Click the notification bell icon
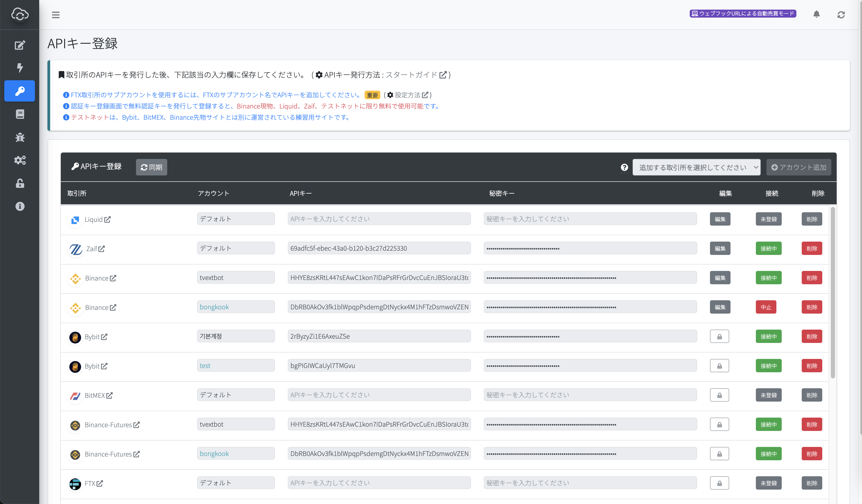 pos(816,14)
